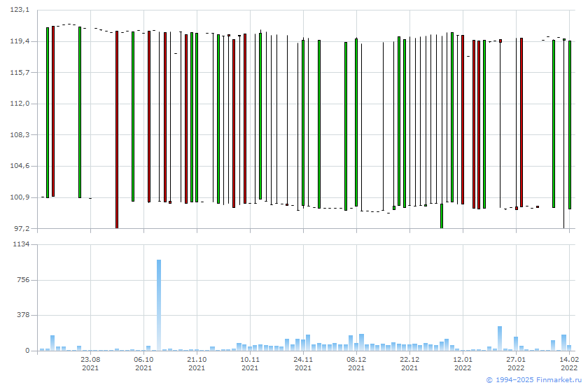The height and width of the screenshot is (385, 588).
Task: Click the tall volume bar just before 27.01 2022
Action: (x=500, y=339)
